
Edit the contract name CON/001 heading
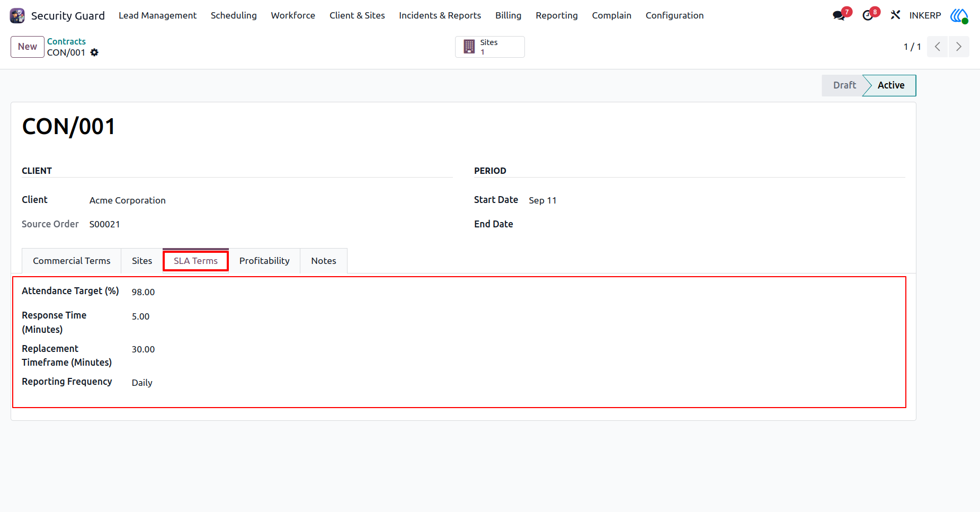point(68,127)
